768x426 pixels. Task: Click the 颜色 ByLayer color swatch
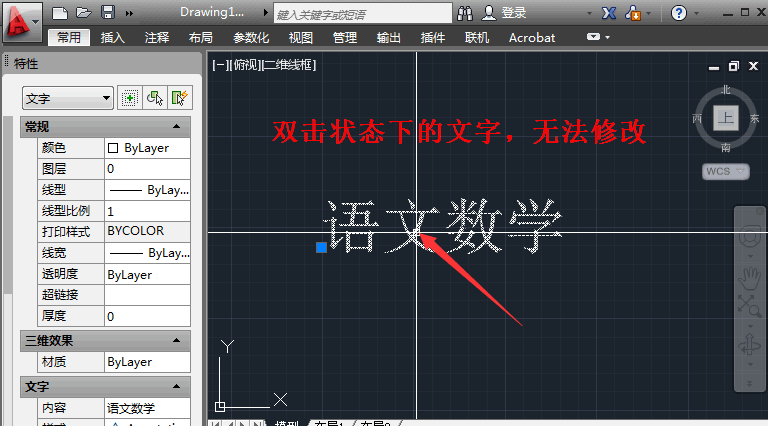pos(113,148)
